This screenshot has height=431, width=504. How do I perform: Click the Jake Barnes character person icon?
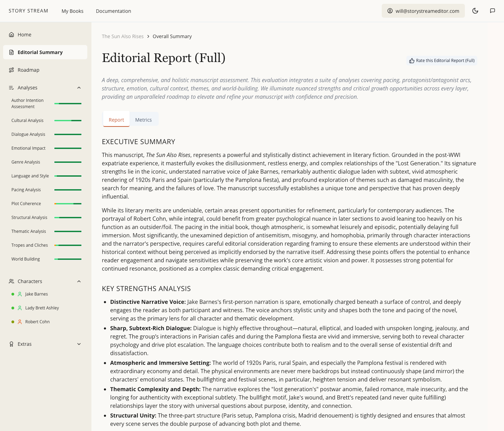click(x=20, y=294)
